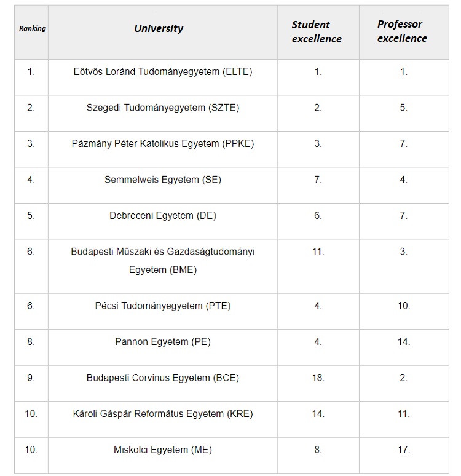The height and width of the screenshot is (476, 461).
Task: Click Pannon Egyetem ranking number 8
Action: [31, 341]
